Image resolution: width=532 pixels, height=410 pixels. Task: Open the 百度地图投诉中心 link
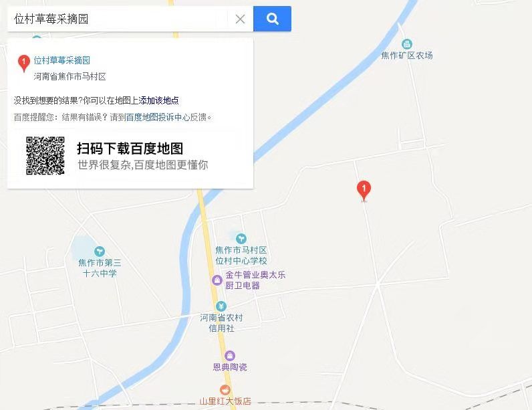pyautogui.click(x=158, y=117)
